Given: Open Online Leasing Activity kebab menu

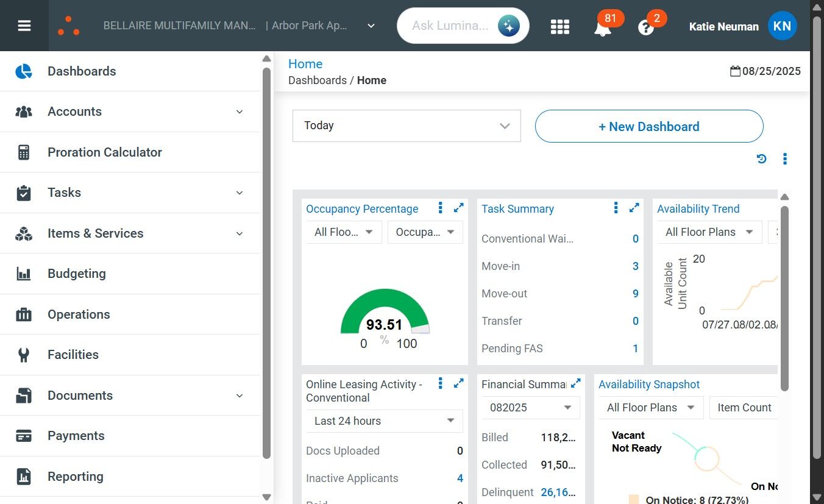Looking at the screenshot, I should click(x=440, y=383).
